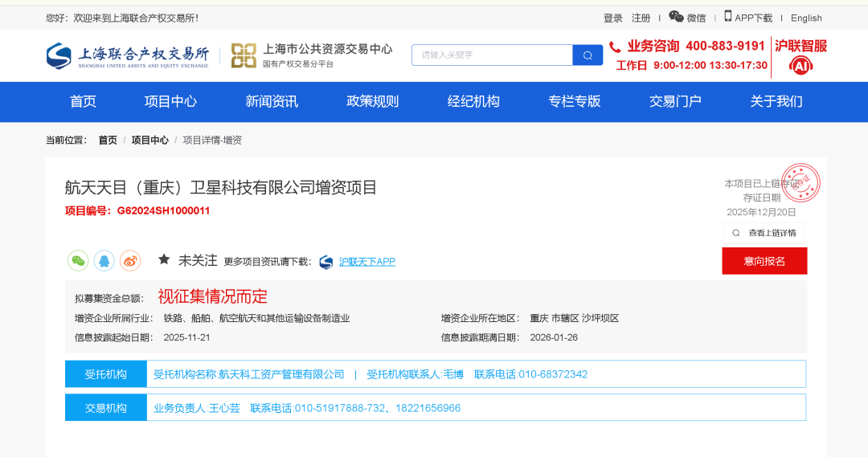Go to the 政策规则 menu item
Image resolution: width=868 pixels, height=457 pixels.
pos(372,102)
